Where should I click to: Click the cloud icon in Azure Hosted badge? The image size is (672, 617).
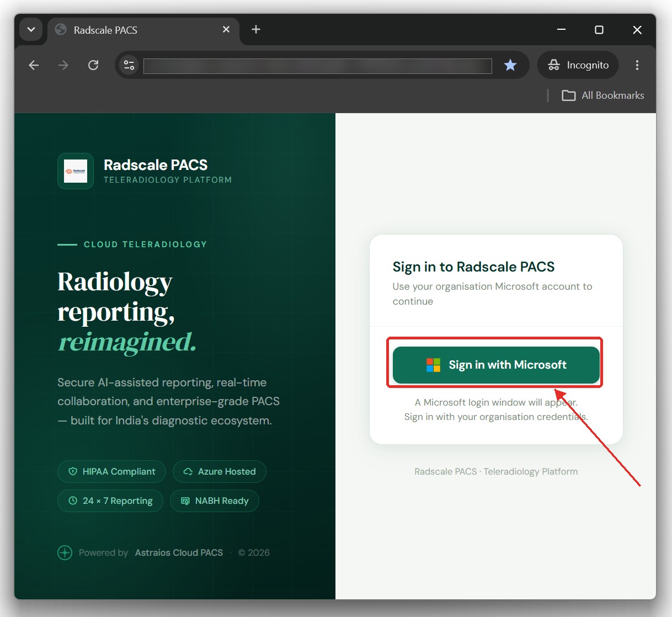(x=188, y=471)
